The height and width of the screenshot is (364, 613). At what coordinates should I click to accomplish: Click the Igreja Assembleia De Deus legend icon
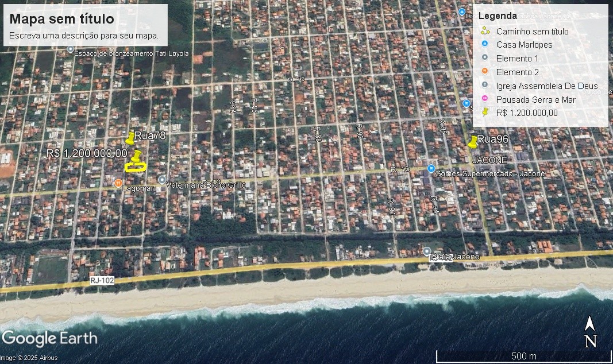pos(485,85)
